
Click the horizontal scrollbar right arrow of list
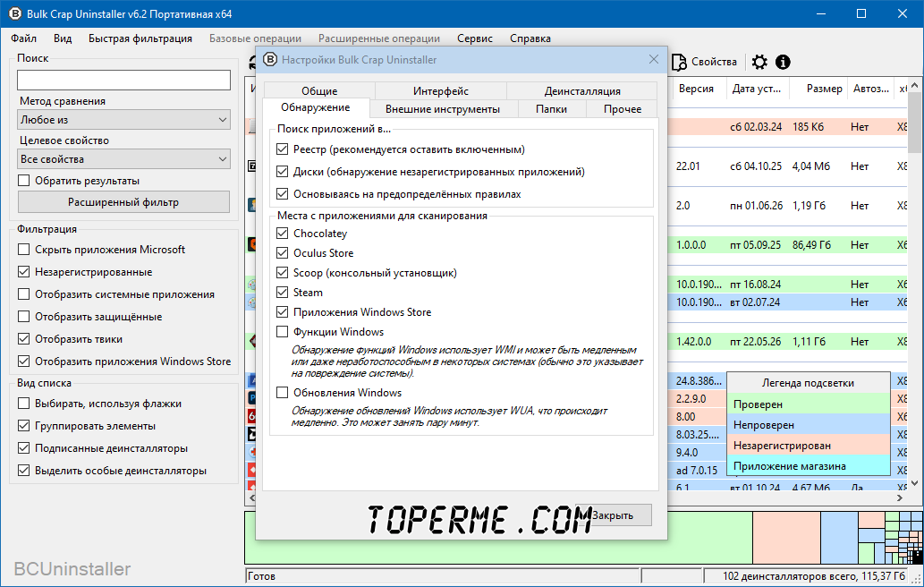tap(899, 498)
